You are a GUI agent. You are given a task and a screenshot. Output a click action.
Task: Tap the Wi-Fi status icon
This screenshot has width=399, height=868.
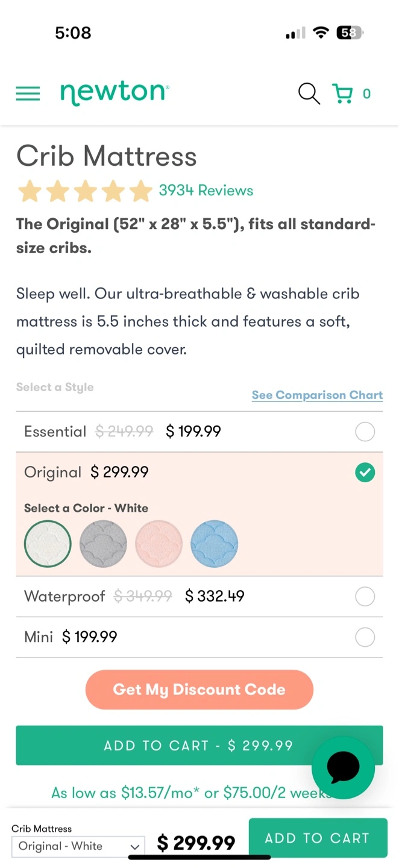click(321, 33)
